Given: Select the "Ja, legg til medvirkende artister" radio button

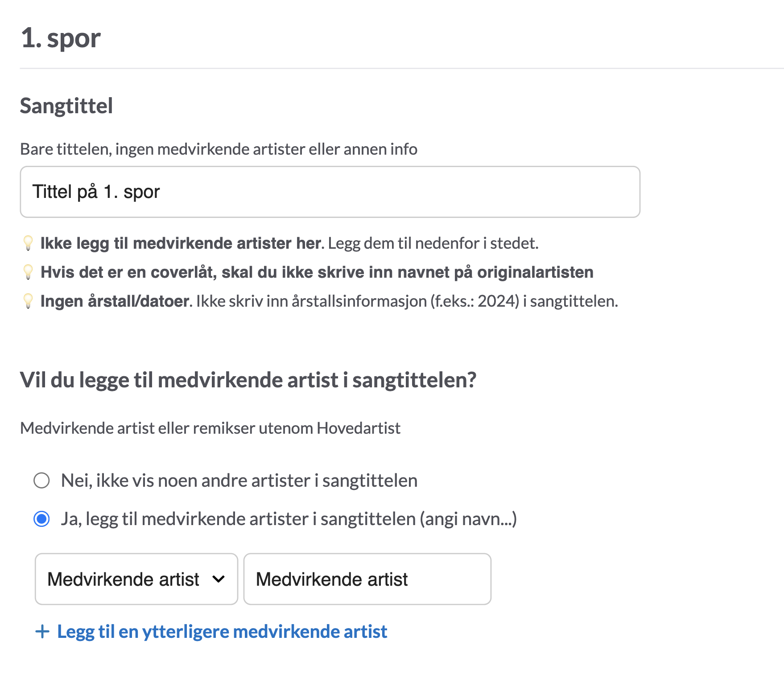Looking at the screenshot, I should (x=41, y=519).
